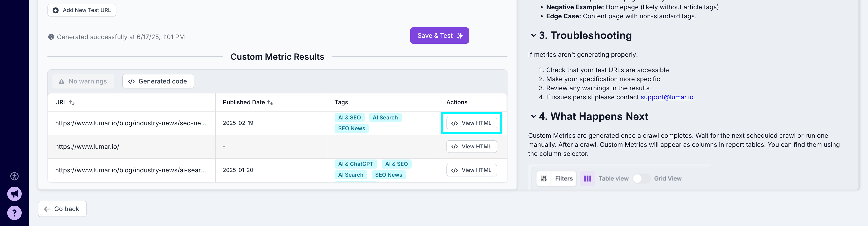Sort by URL using the arrows icon
Screen dimensions: 868x226
tap(72, 102)
